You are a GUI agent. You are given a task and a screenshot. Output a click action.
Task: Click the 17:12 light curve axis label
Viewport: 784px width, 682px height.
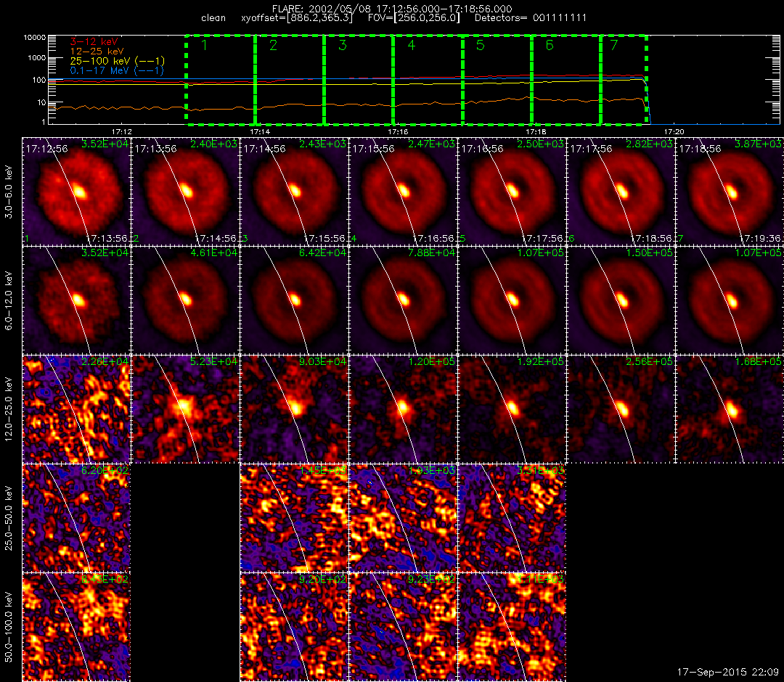121,132
